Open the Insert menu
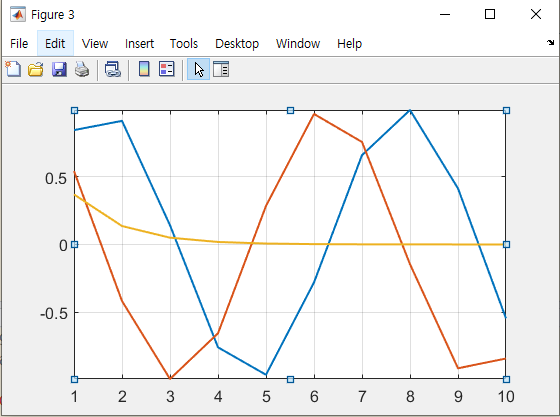Image resolution: width=560 pixels, height=417 pixels. pyautogui.click(x=139, y=44)
